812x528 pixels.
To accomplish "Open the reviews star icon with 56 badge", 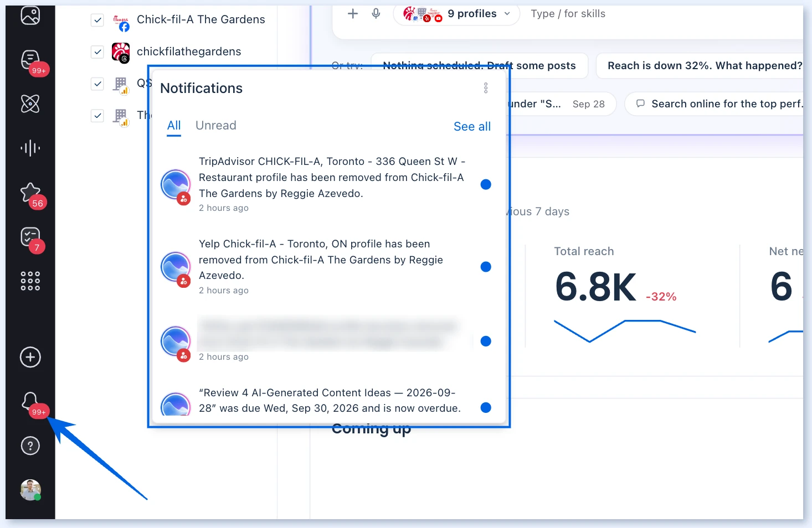I will click(x=30, y=193).
